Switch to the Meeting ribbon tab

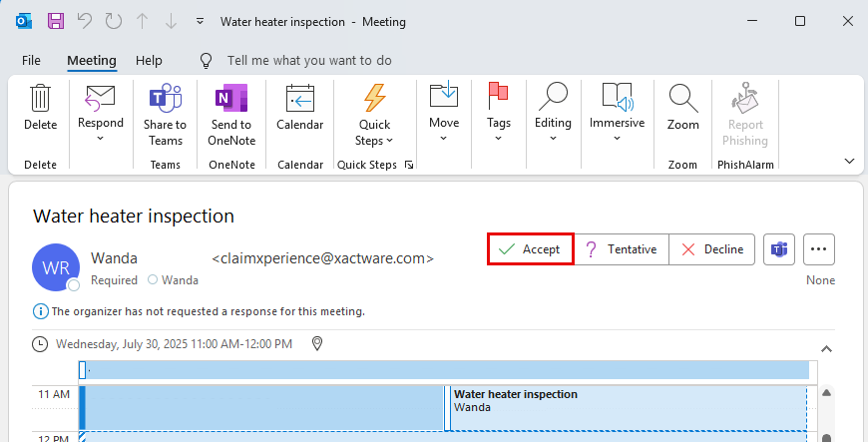click(x=92, y=61)
